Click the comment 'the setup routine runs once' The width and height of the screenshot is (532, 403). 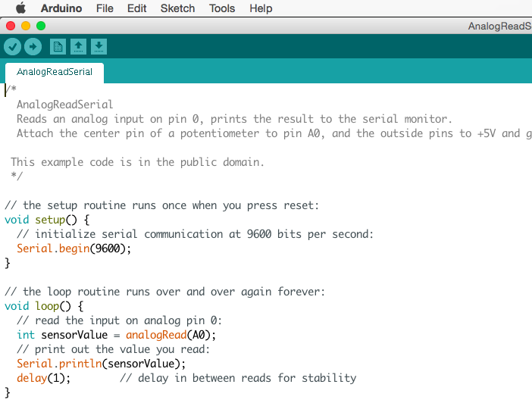105,205
